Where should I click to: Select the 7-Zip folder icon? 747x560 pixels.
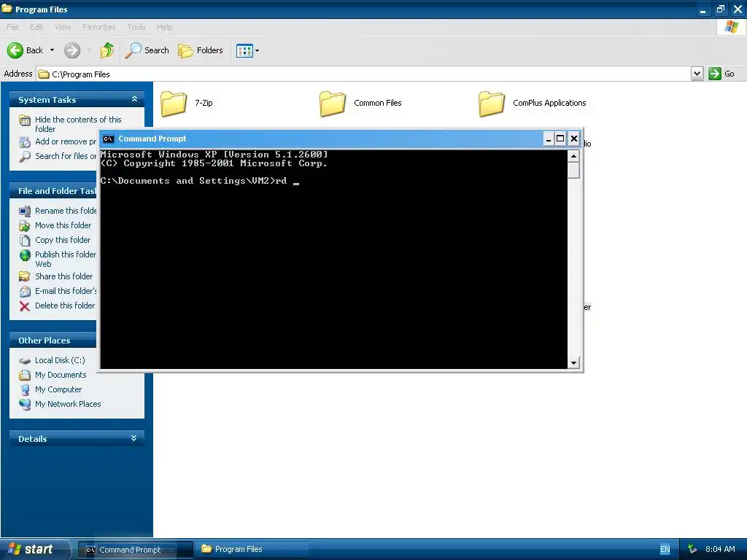click(173, 104)
